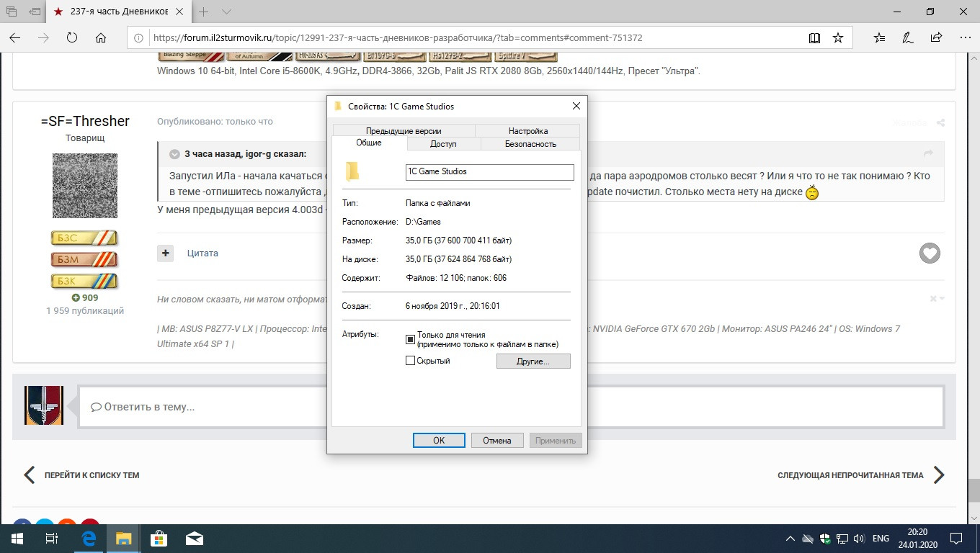
Task: Click the Цитата quote link
Action: coord(202,253)
